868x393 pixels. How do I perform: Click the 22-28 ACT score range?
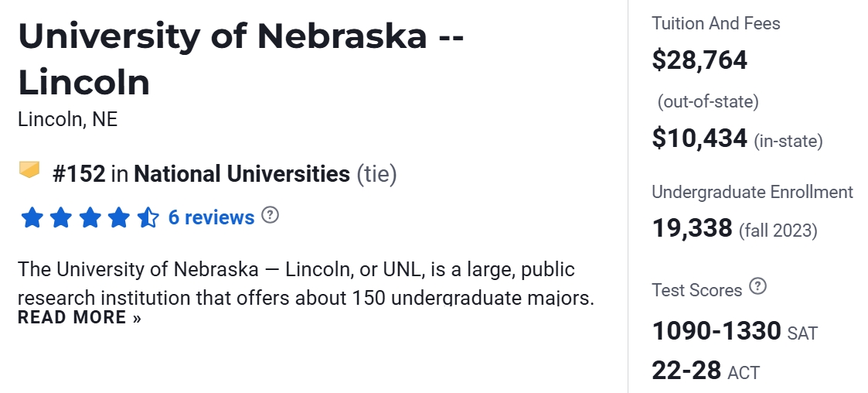686,370
